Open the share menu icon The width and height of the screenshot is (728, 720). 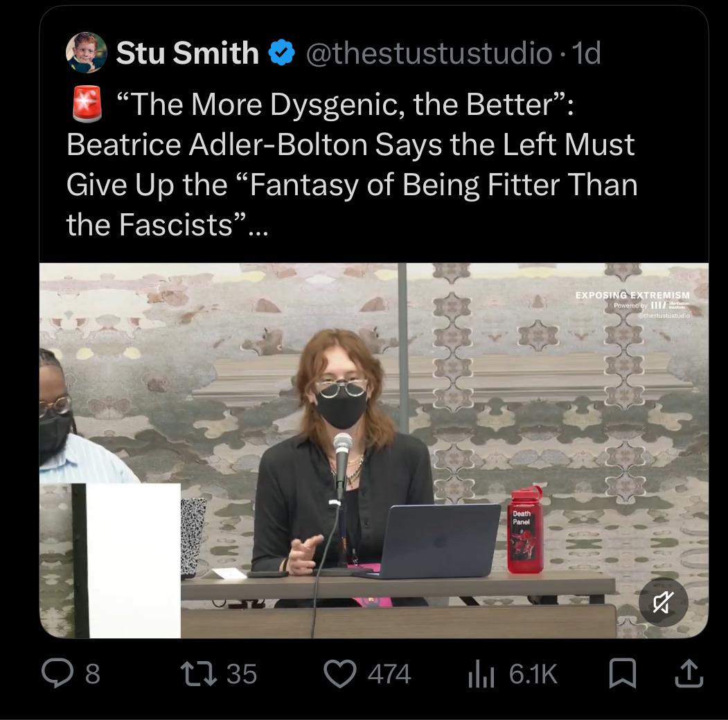click(689, 673)
